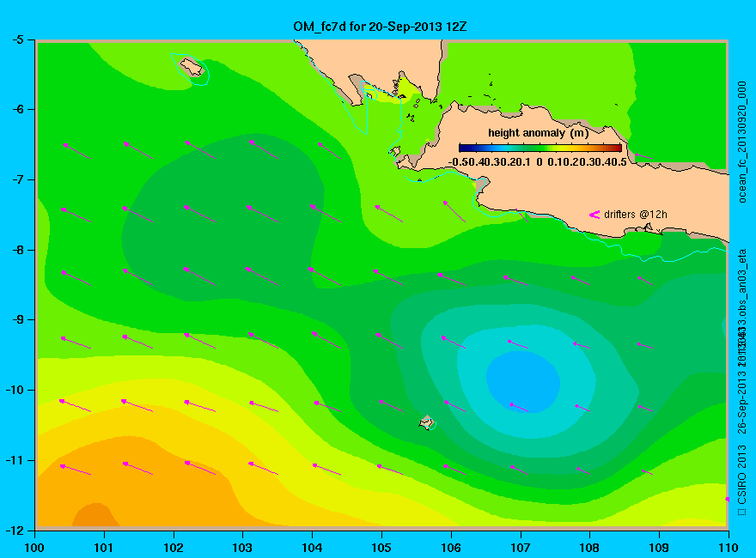
Task: Click the '102' longitude axis label
Action: (x=173, y=548)
